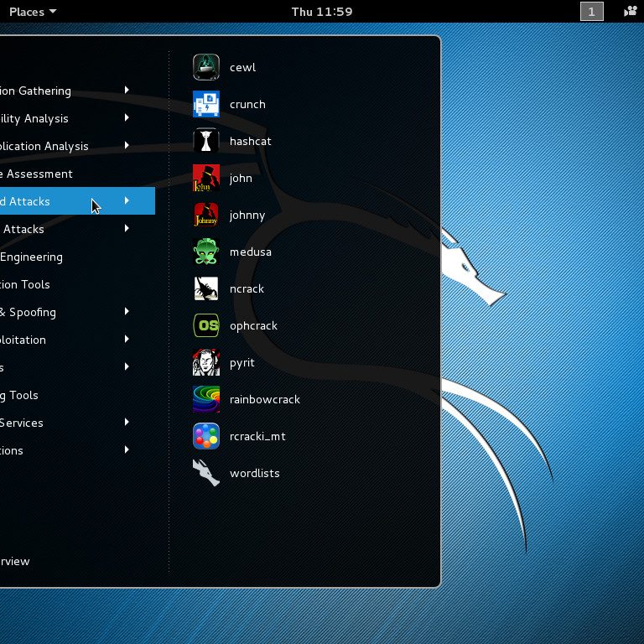644x644 pixels.
Task: Open ophcrack using its OS icon
Action: [206, 325]
